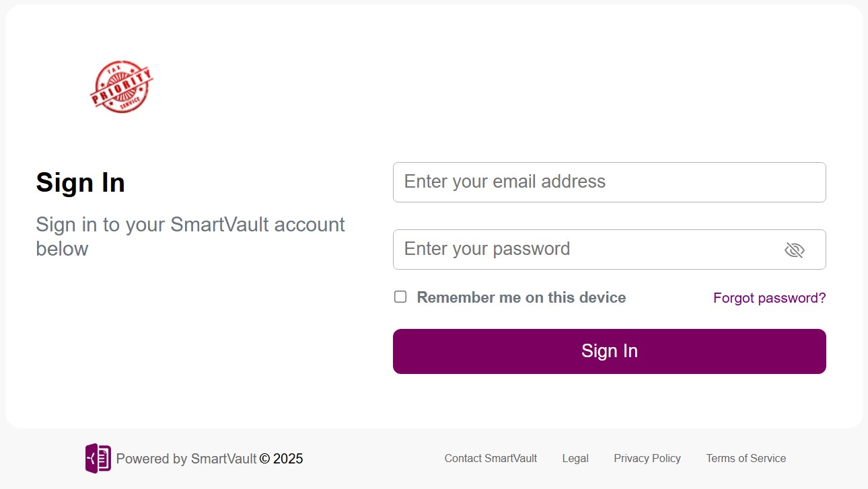Open the Privacy Policy
The height and width of the screenshot is (489, 868).
tap(647, 458)
